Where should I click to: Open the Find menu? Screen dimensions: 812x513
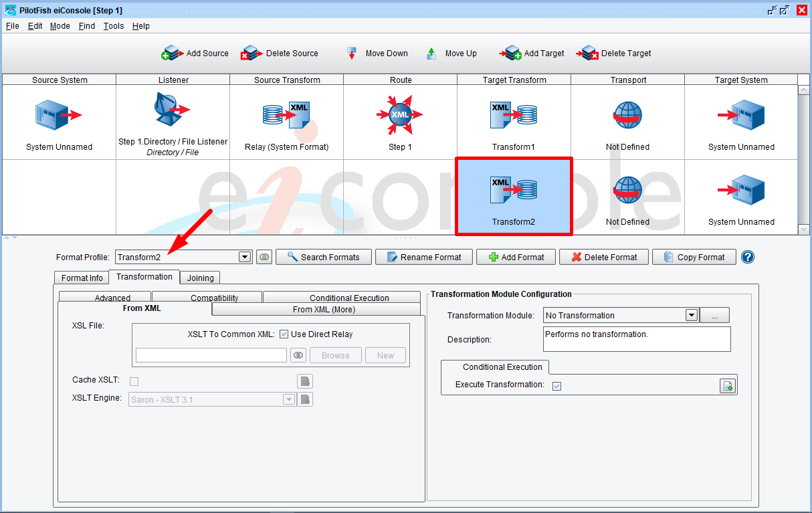click(87, 26)
